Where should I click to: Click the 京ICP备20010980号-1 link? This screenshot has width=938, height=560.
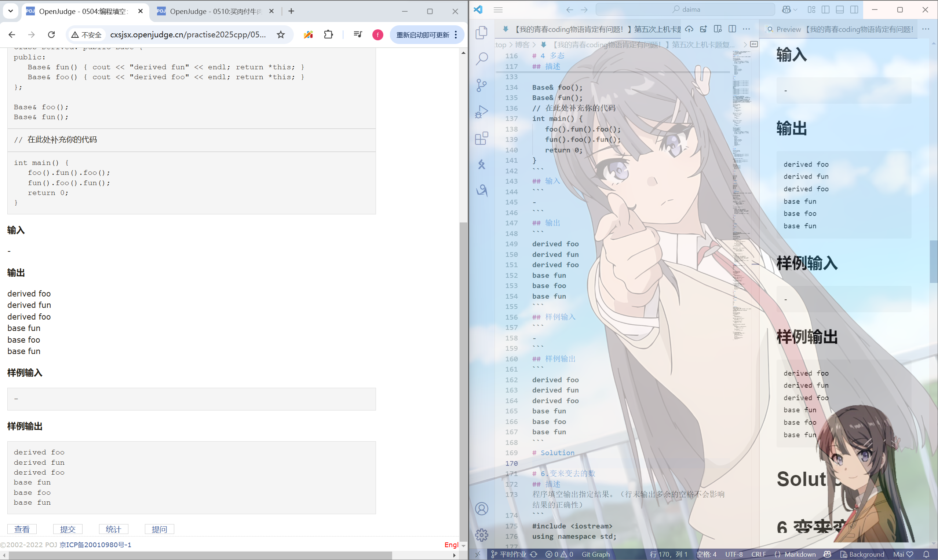click(x=95, y=545)
